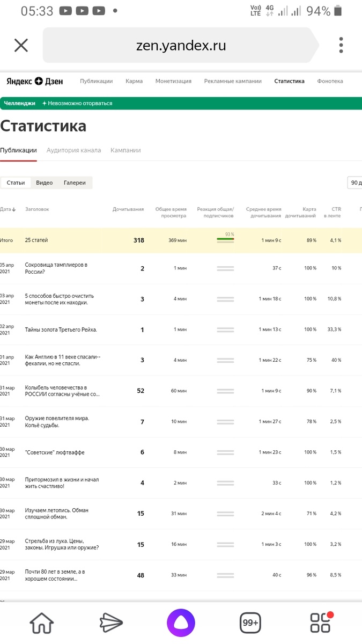Open Статистика menu item
The image size is (362, 644).
pos(289,81)
